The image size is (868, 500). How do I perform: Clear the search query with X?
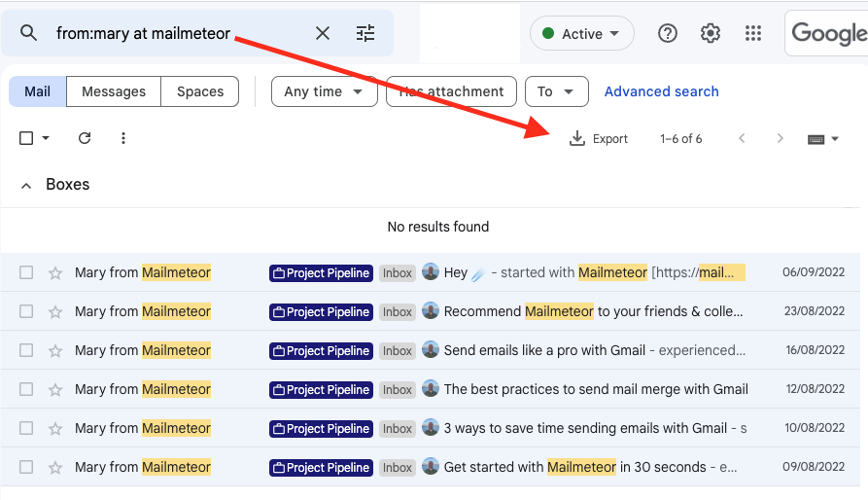coord(322,33)
